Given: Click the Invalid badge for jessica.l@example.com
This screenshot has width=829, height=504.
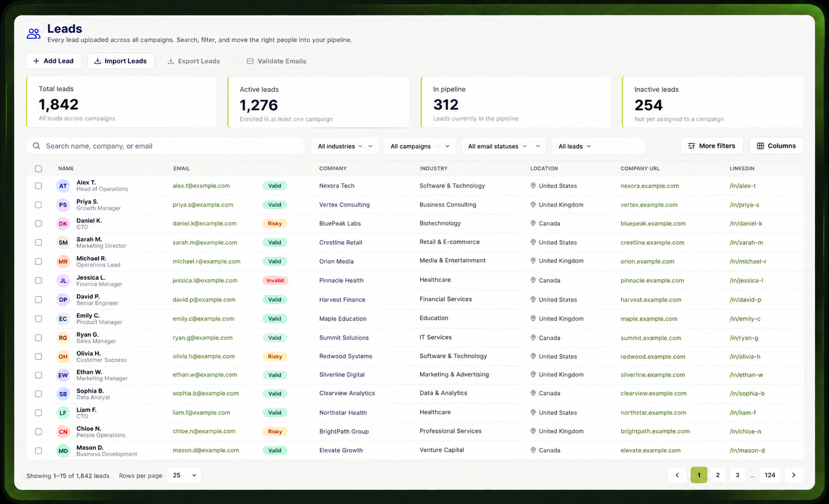Looking at the screenshot, I should (x=275, y=280).
